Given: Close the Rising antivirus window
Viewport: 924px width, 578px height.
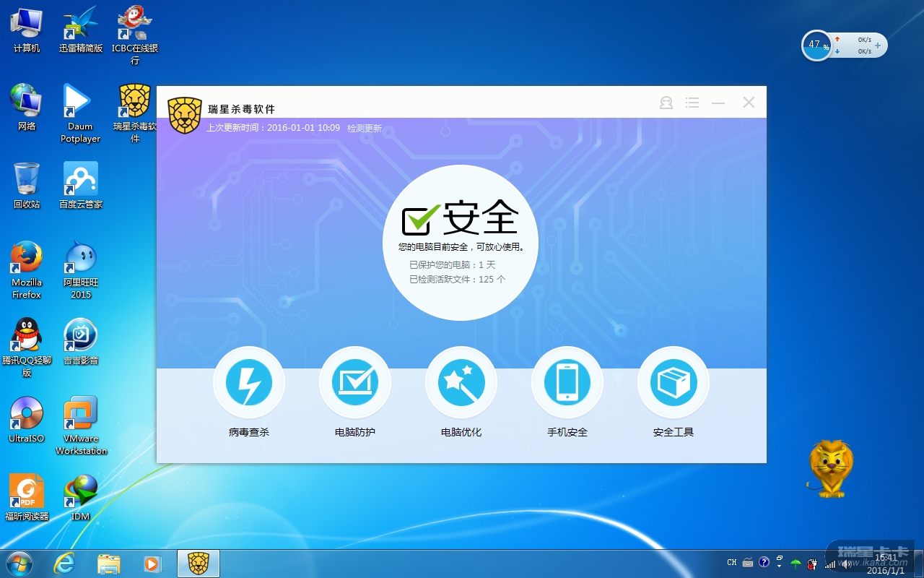Looking at the screenshot, I should click(749, 103).
